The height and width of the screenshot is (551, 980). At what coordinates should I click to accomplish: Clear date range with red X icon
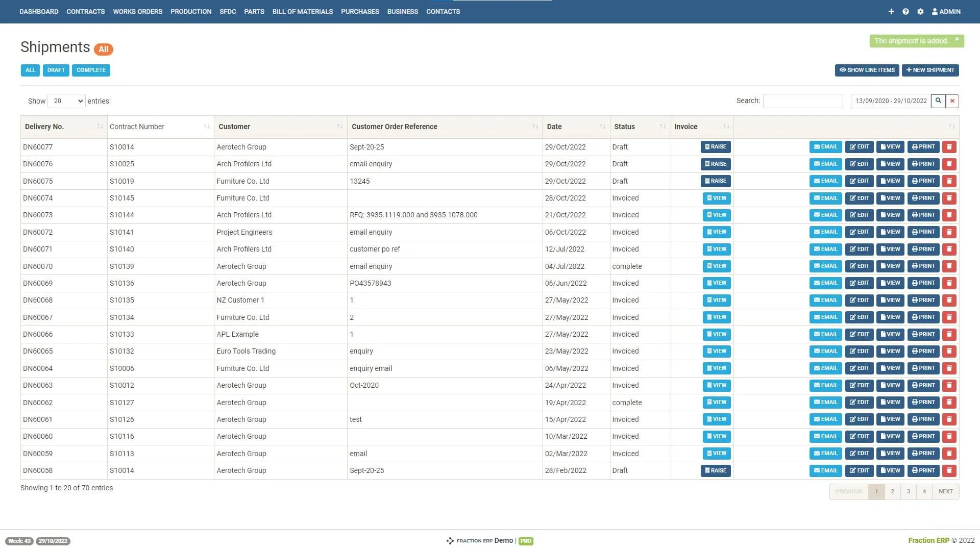952,101
